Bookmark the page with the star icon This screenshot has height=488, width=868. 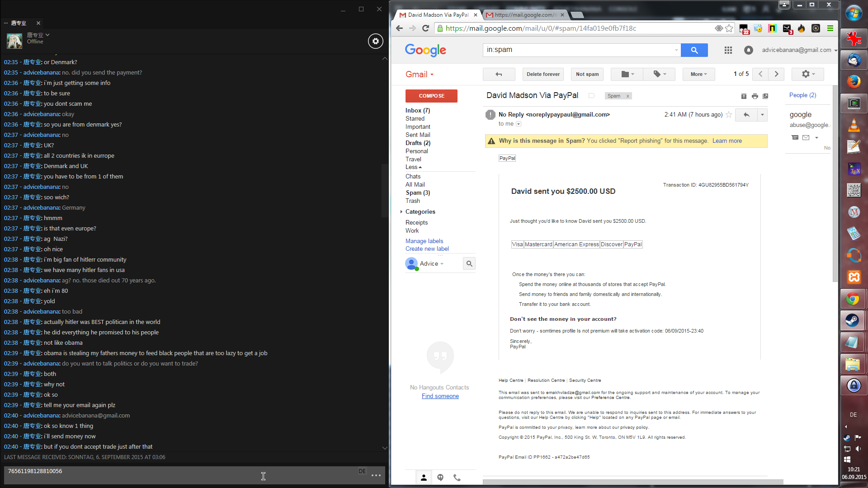pos(729,28)
